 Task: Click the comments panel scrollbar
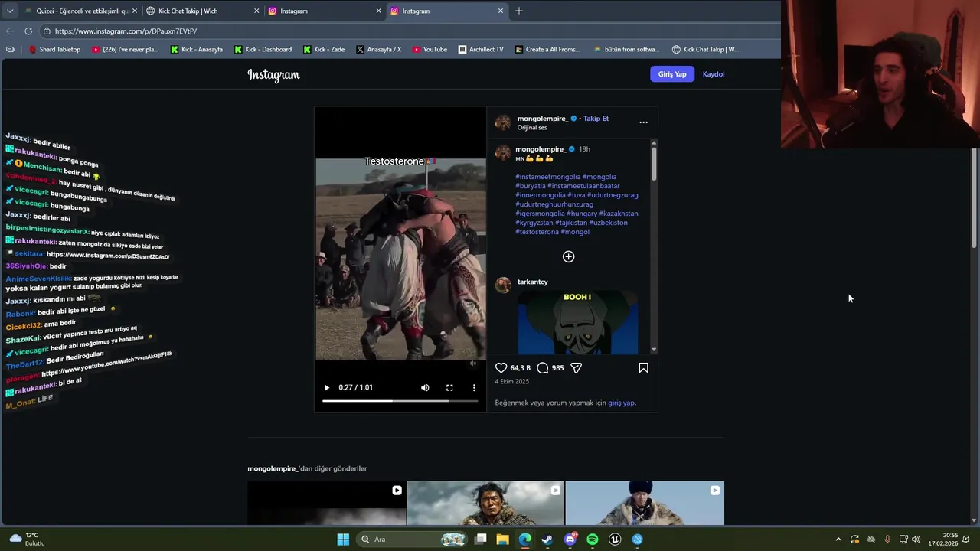click(654, 162)
